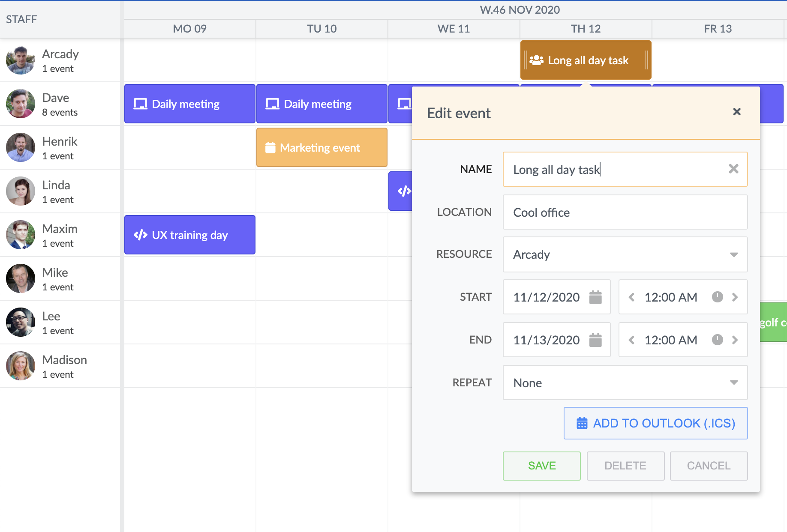
Task: Open the END date calendar picker icon
Action: (x=595, y=340)
